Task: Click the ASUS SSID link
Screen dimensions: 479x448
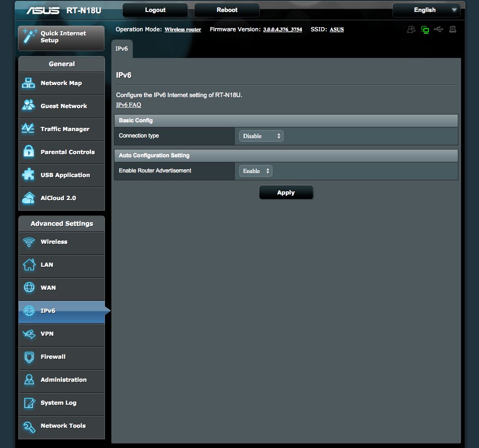Action: point(337,29)
